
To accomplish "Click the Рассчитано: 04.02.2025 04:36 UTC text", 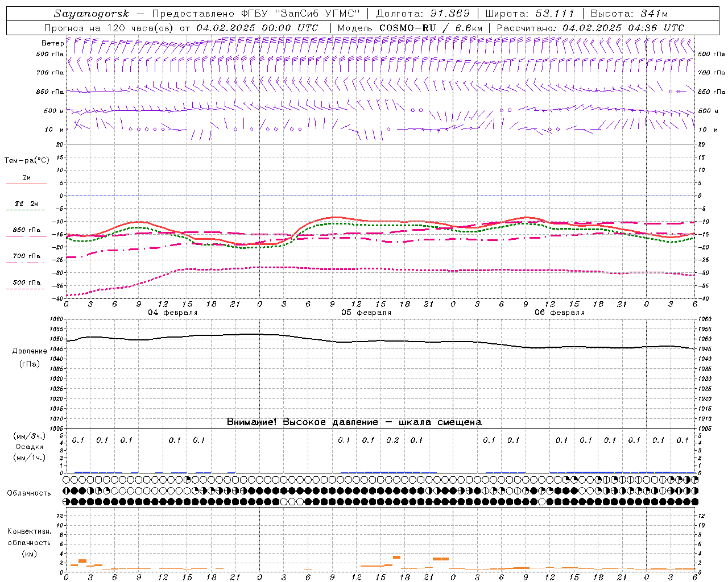I will (x=590, y=28).
